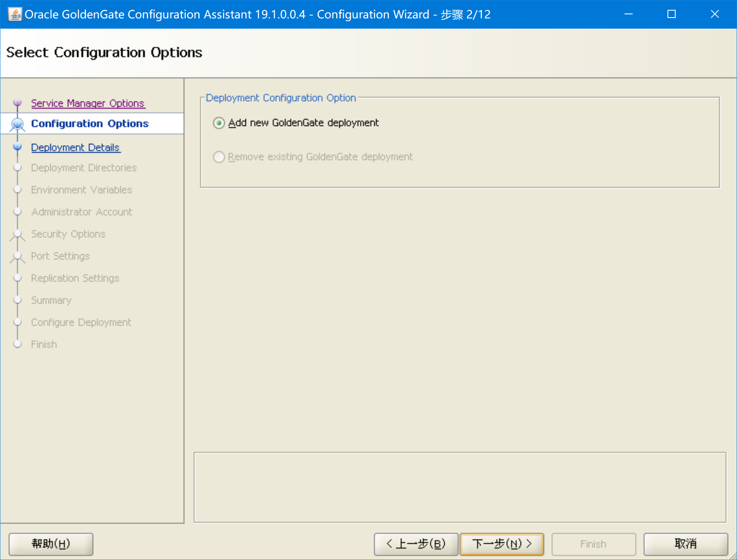The height and width of the screenshot is (560, 737).
Task: Click the Deployment Configuration Option group label
Action: point(281,98)
